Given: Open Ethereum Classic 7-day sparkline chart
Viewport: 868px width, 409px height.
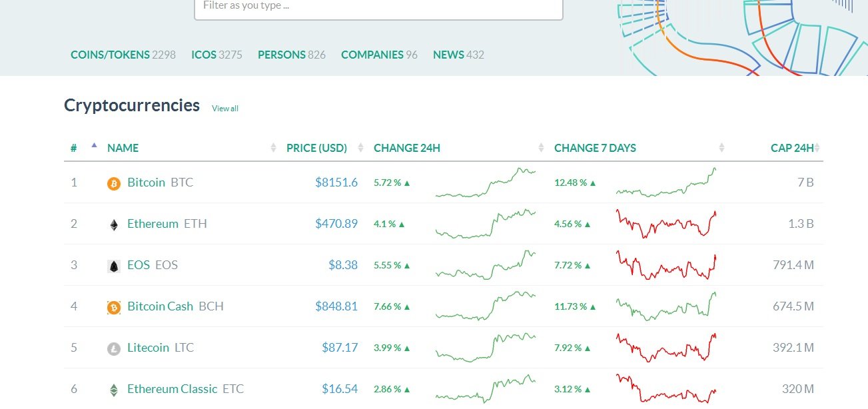Looking at the screenshot, I should [x=666, y=389].
